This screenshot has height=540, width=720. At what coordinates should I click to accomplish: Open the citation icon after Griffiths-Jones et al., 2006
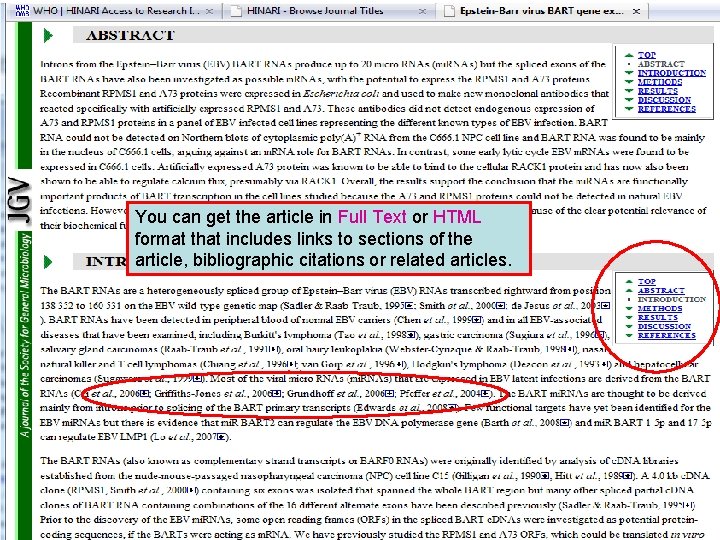click(x=276, y=394)
